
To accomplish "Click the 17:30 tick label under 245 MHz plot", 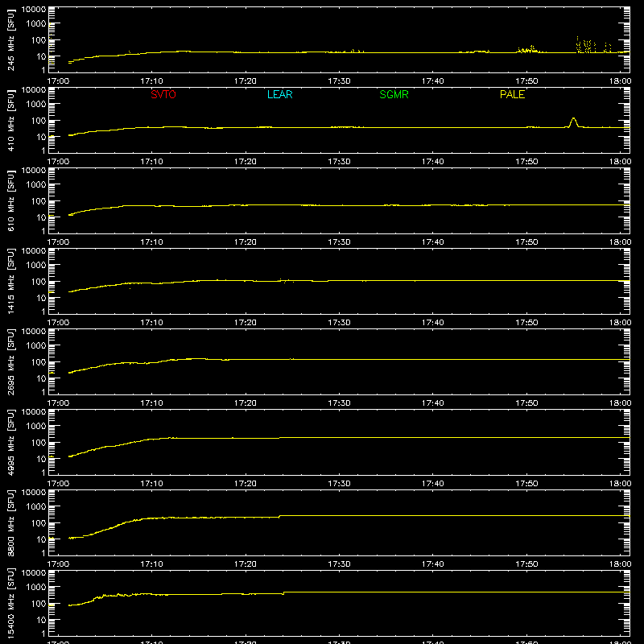I will pyautogui.click(x=339, y=81).
